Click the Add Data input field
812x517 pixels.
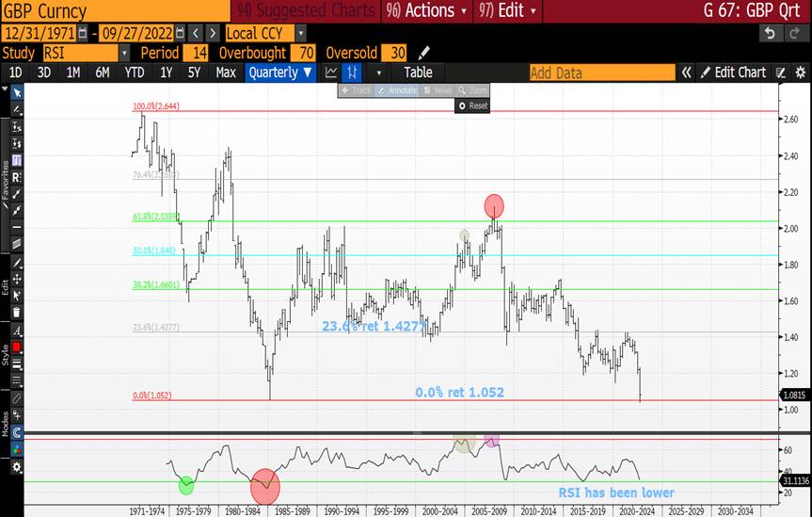pyautogui.click(x=602, y=73)
